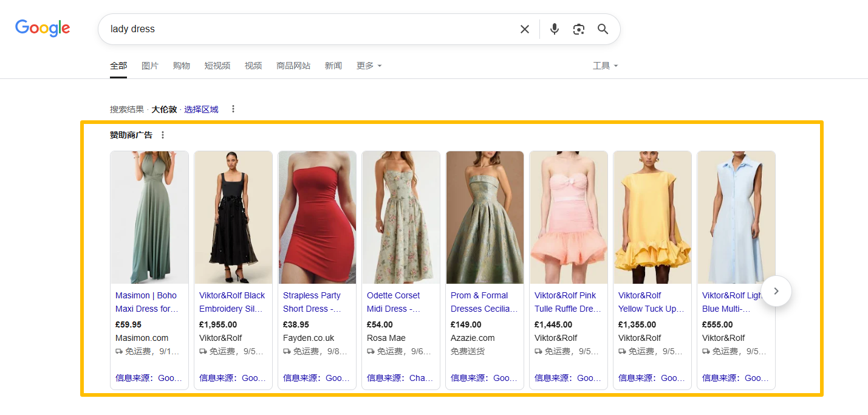The width and height of the screenshot is (868, 415).
Task: Open the 商品网站 tab
Action: click(293, 65)
